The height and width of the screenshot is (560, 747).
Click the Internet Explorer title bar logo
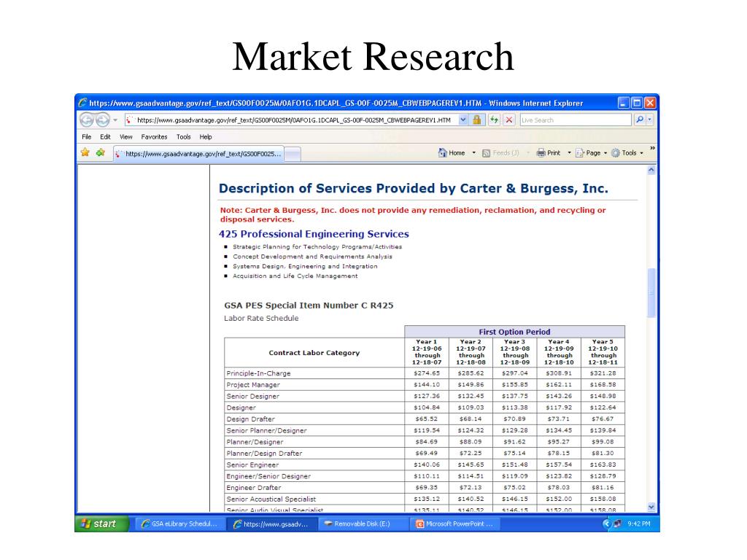click(83, 102)
